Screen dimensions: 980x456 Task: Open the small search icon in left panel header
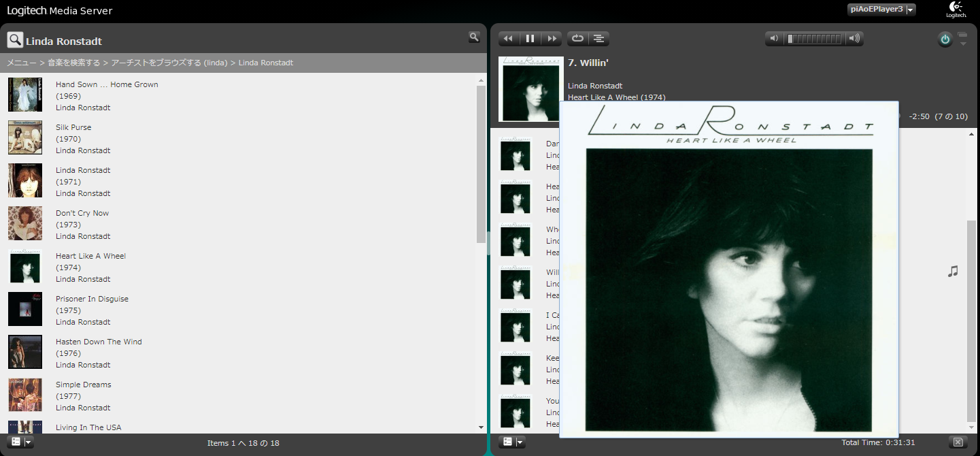click(474, 37)
